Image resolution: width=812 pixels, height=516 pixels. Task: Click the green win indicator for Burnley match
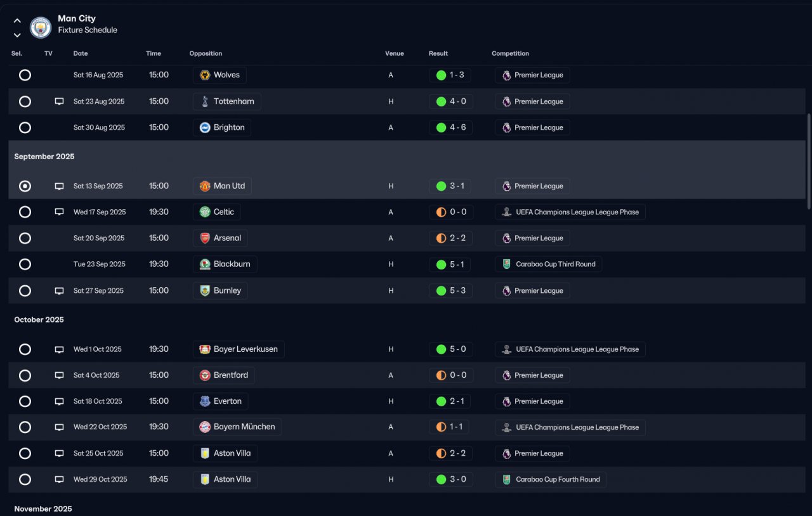tap(441, 291)
